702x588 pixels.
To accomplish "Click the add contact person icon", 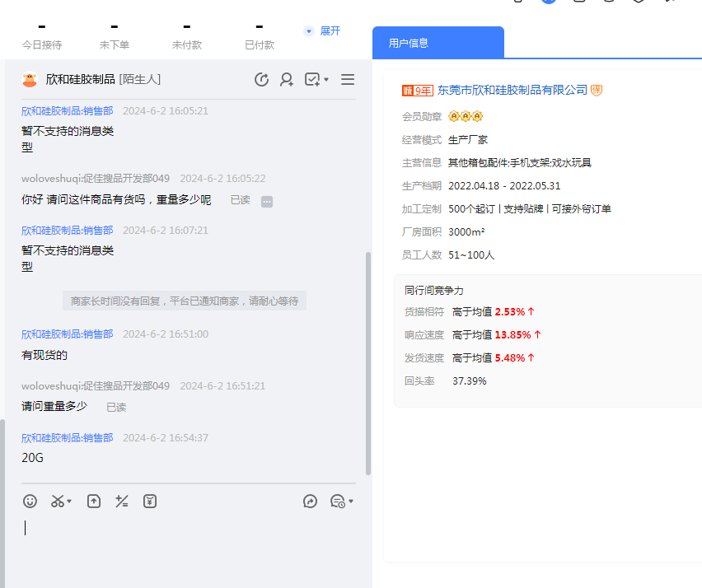I will pyautogui.click(x=287, y=79).
